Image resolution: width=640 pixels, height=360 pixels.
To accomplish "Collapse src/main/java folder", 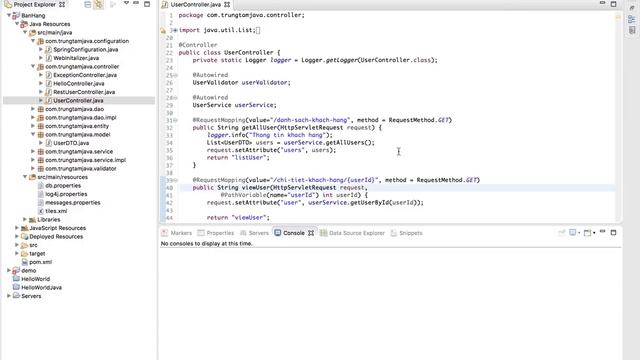I will [25, 33].
